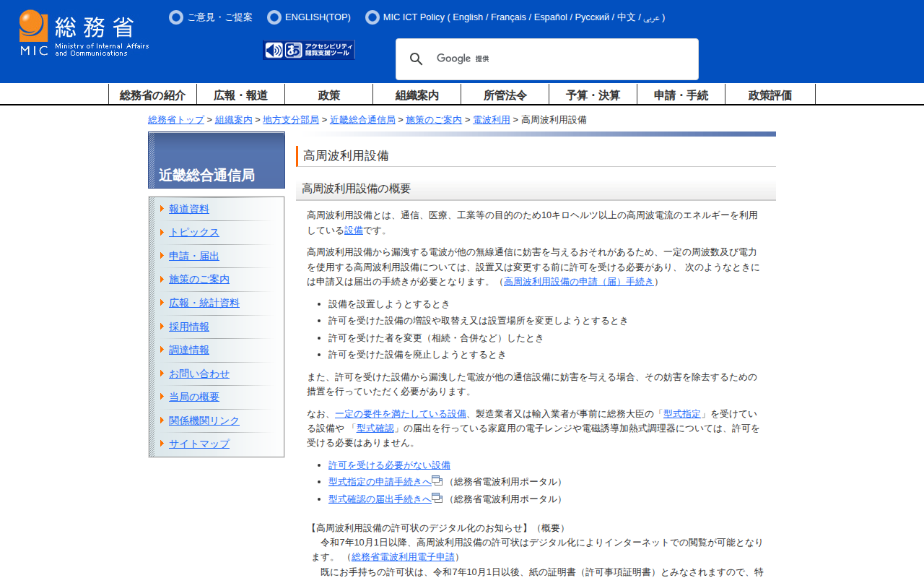Click the circle bullet beside ENGLISH(TOP)
This screenshot has height=578, width=924.
[274, 17]
